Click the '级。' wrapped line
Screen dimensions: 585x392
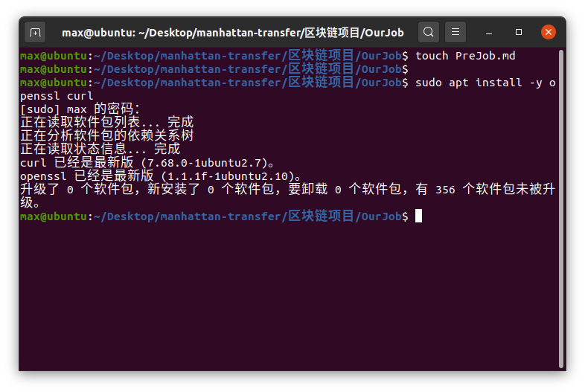coord(30,203)
